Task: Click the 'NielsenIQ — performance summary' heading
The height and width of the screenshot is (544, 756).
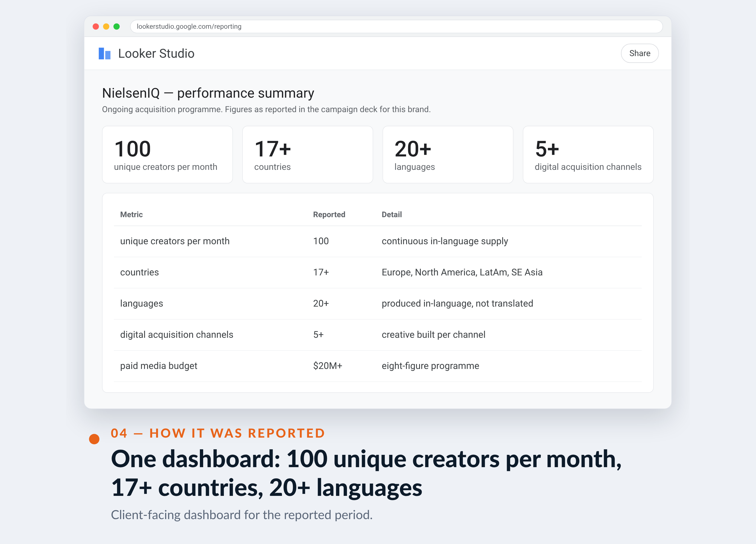Action: [x=208, y=93]
